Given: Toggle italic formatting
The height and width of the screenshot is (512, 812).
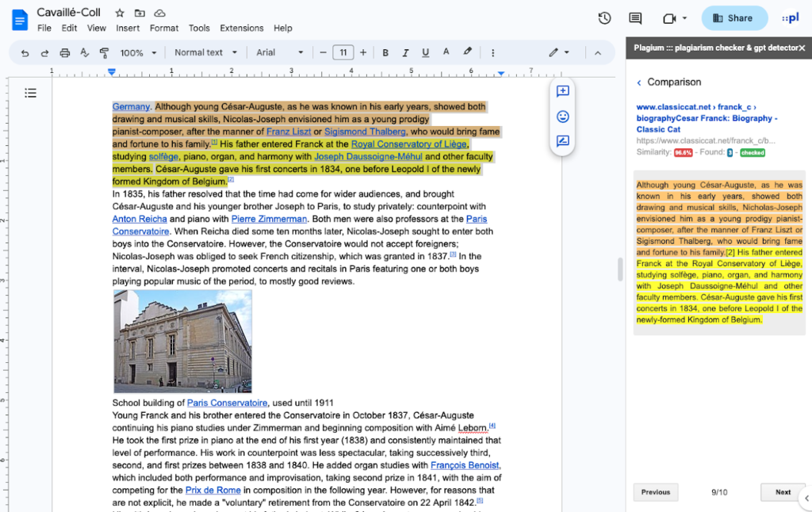Looking at the screenshot, I should pos(405,52).
